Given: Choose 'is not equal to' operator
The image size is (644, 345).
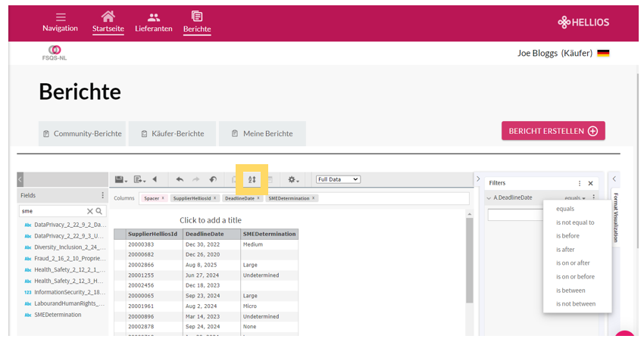Looking at the screenshot, I should tap(575, 222).
